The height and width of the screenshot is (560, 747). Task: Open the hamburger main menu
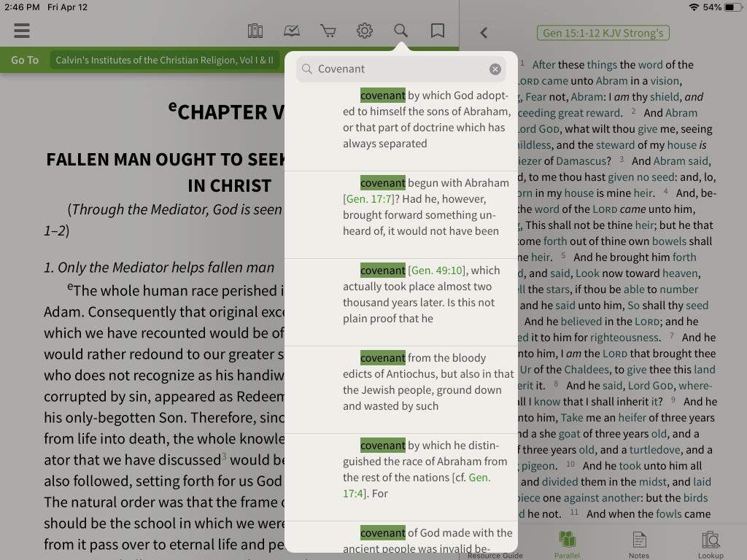click(x=22, y=31)
